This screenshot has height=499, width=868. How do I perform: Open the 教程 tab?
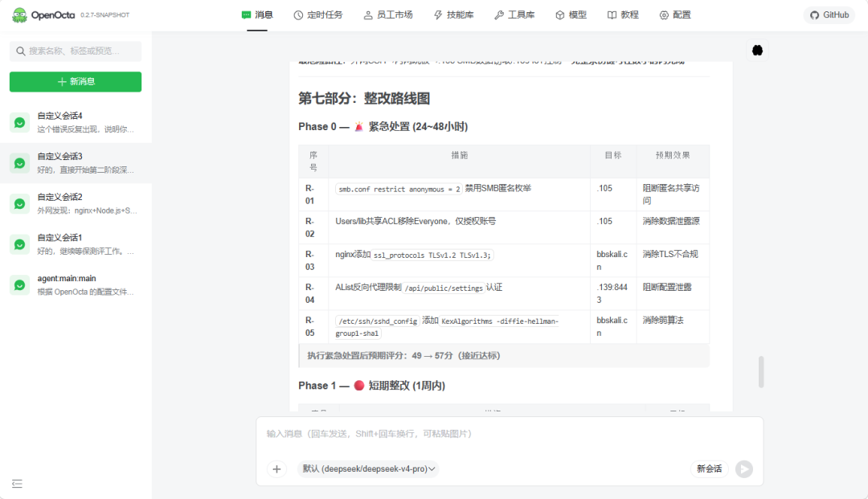(x=623, y=15)
